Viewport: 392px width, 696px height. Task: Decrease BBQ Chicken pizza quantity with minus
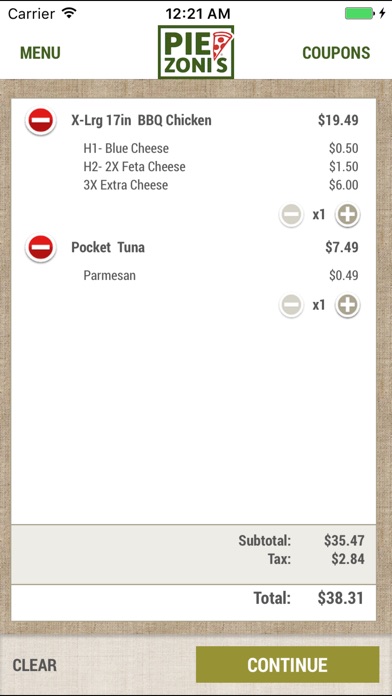[x=291, y=215]
